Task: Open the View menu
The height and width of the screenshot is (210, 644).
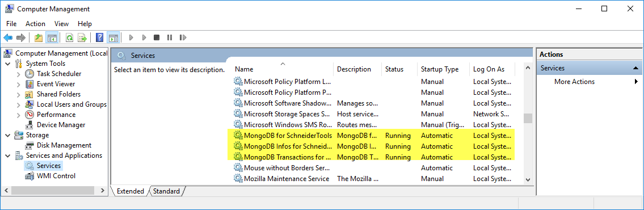Action: 62,24
